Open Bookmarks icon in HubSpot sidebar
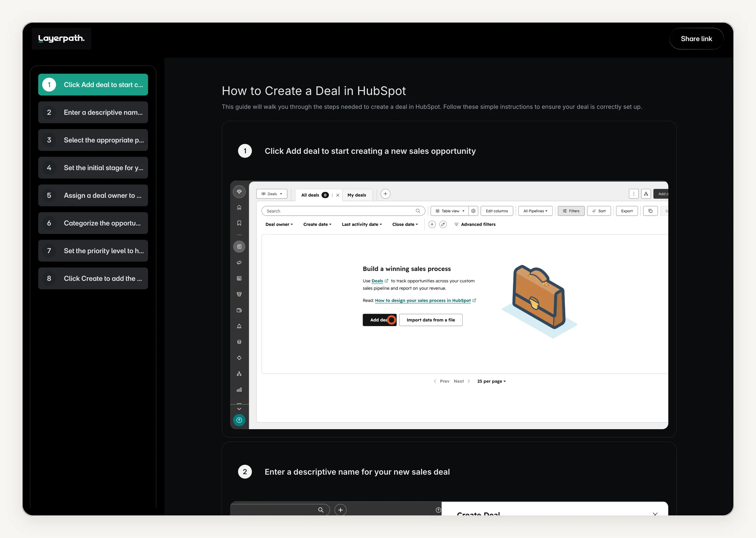 239,223
